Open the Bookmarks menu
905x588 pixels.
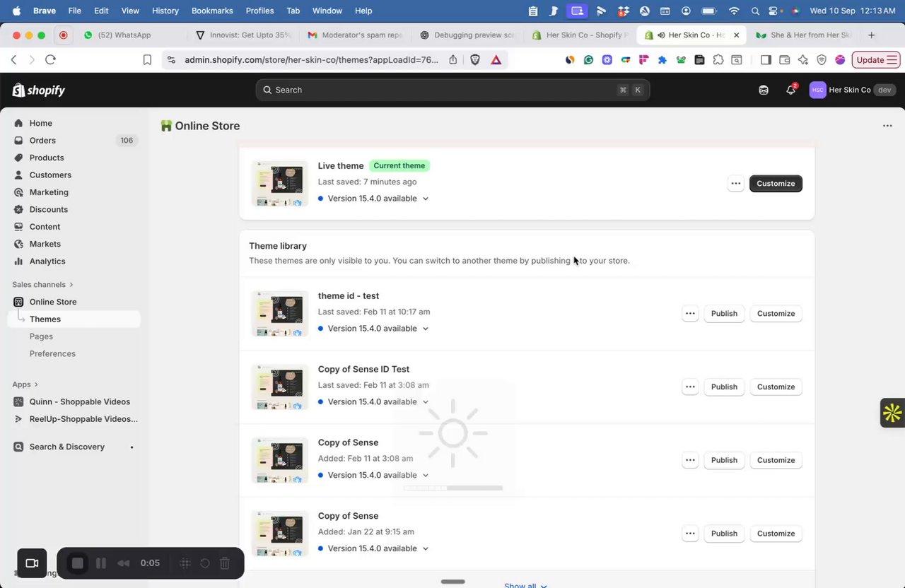coord(212,11)
